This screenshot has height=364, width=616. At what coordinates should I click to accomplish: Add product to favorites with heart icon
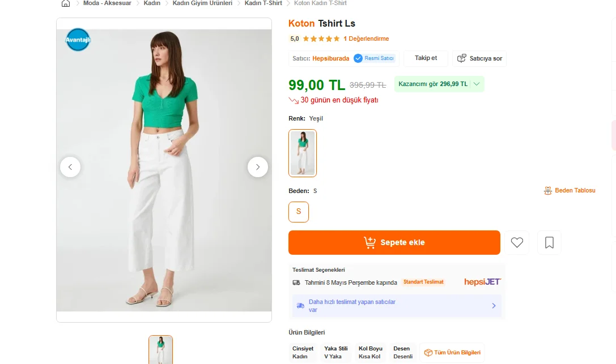(x=517, y=242)
